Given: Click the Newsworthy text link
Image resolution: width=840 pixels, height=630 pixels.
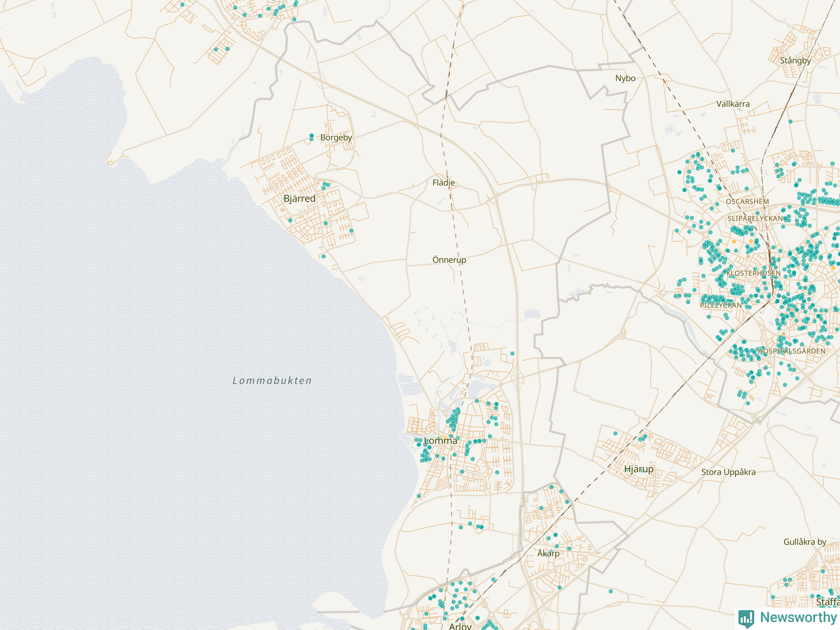Looking at the screenshot, I should 798,618.
